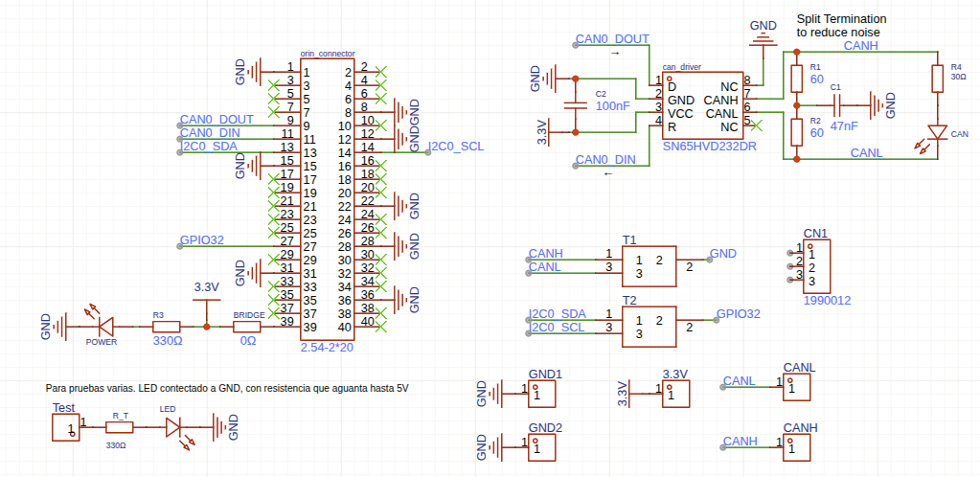Click GPIO32 net label on T2 output
The image size is (980, 477).
click(x=739, y=314)
